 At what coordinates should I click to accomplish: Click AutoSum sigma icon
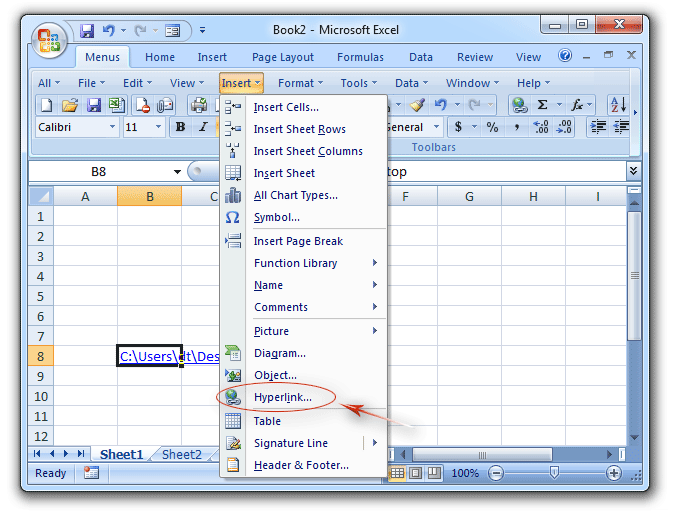point(542,104)
